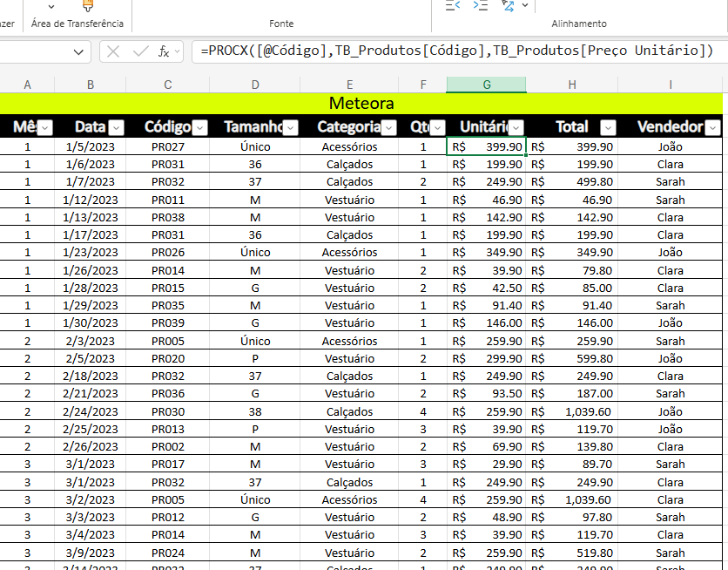Viewport: 728px width, 570px height.
Task: Click the Meteora title cell
Action: [x=361, y=104]
